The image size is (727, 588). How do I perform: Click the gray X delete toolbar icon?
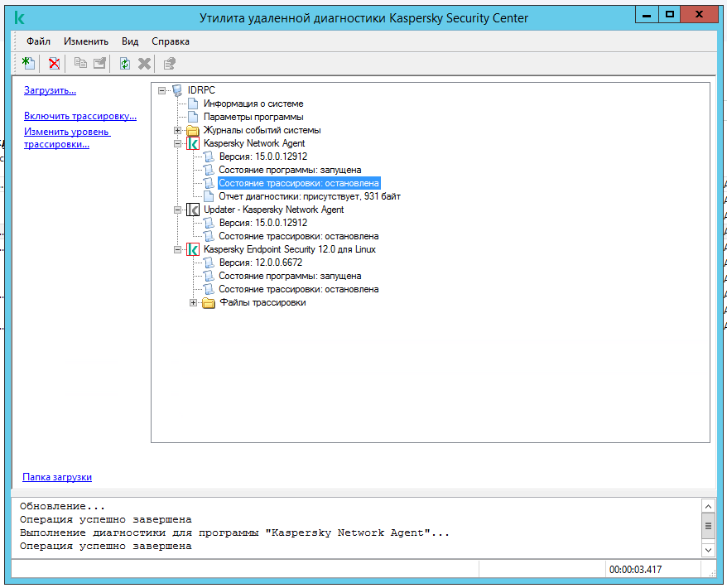coord(144,63)
